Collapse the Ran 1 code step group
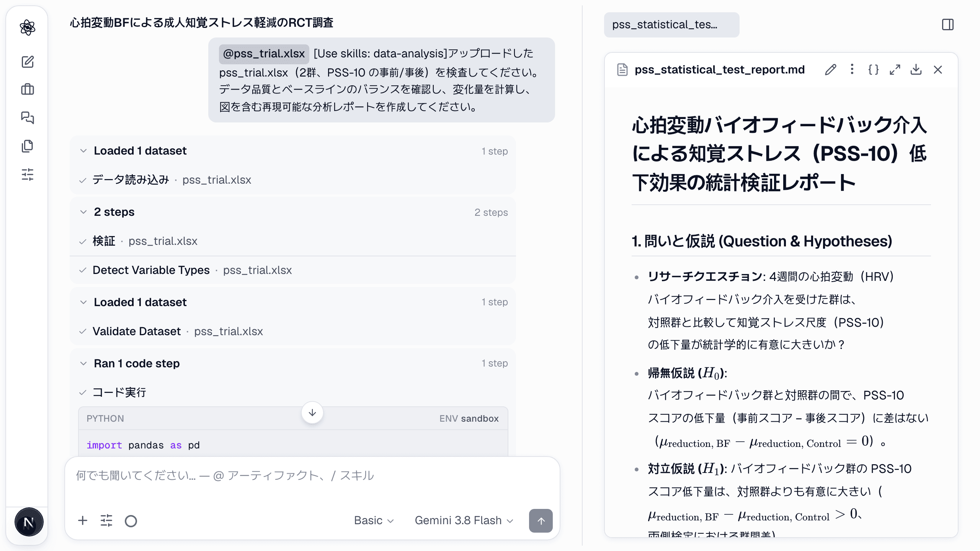Image resolution: width=980 pixels, height=551 pixels. click(x=83, y=364)
